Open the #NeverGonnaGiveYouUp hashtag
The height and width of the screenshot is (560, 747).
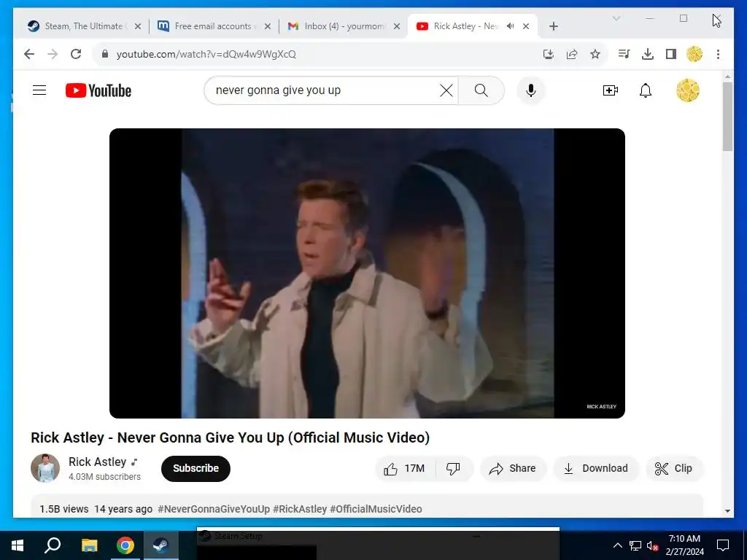(214, 509)
